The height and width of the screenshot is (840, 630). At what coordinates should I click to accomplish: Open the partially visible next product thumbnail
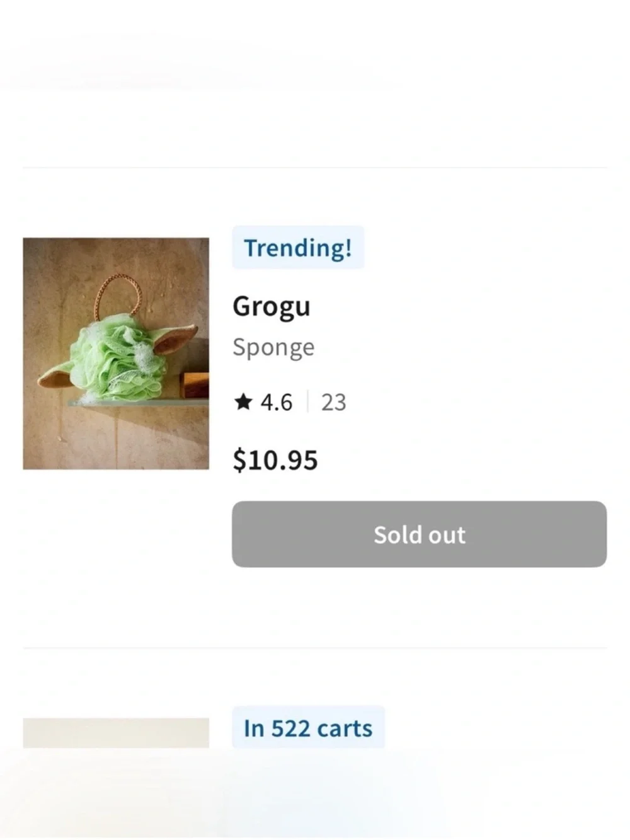(x=116, y=733)
